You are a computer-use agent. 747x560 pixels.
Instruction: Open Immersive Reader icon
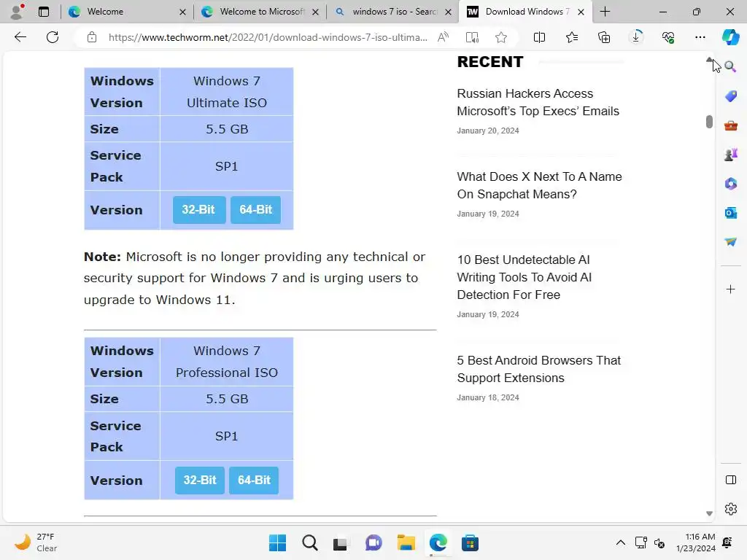(472, 37)
